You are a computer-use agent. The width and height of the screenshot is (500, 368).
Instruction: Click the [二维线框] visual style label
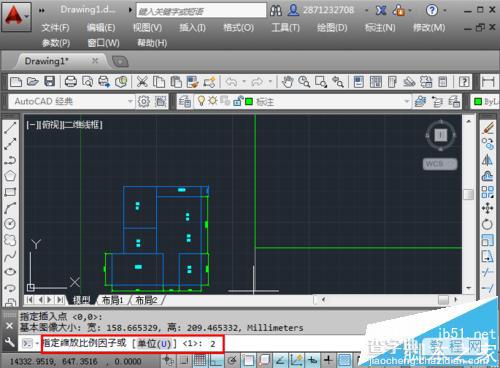[82, 125]
